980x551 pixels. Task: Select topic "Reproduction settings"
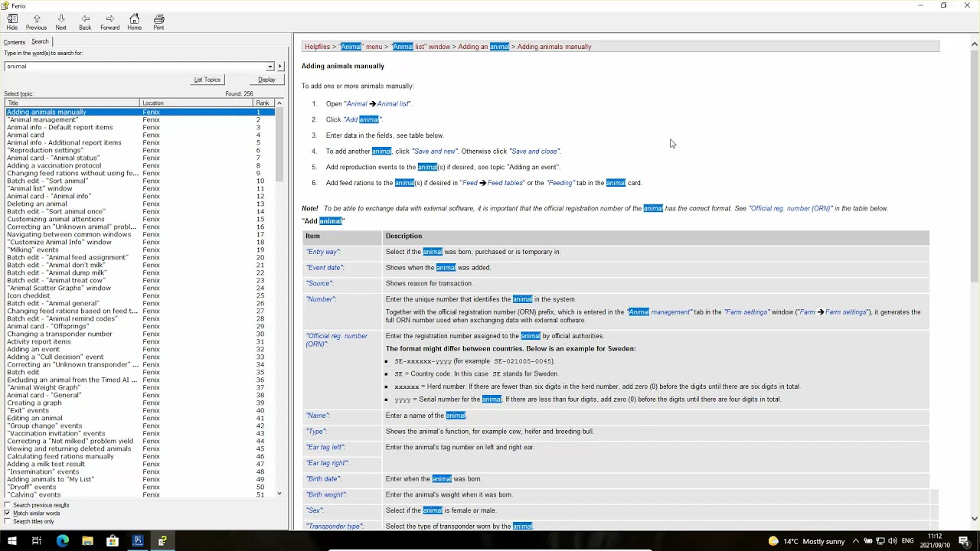pyautogui.click(x=45, y=150)
